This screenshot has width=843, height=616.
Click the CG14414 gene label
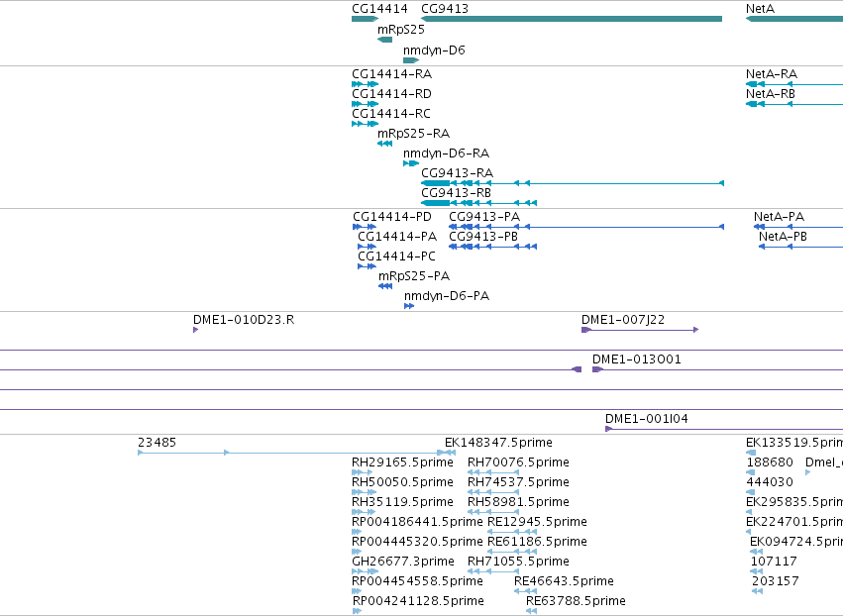[x=379, y=9]
